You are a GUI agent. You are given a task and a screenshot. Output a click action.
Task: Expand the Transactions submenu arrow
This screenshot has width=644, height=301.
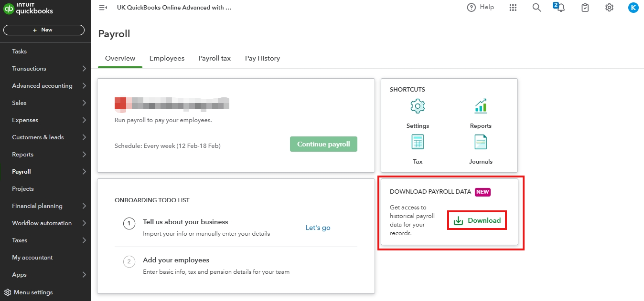84,69
